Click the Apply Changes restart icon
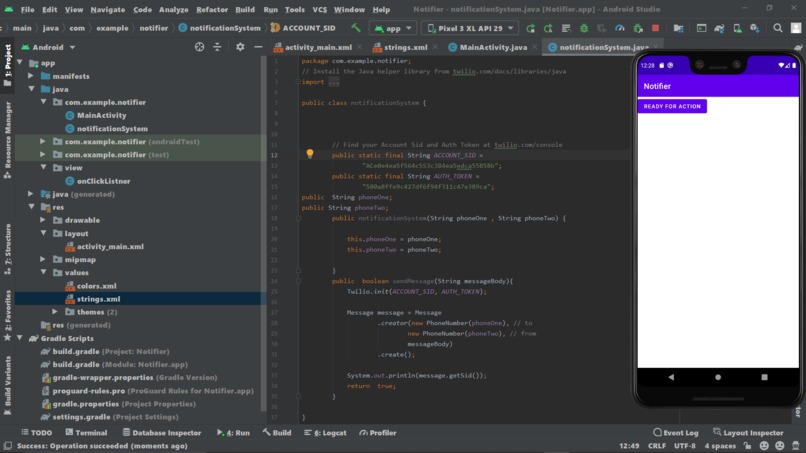The image size is (806, 453). click(x=548, y=28)
